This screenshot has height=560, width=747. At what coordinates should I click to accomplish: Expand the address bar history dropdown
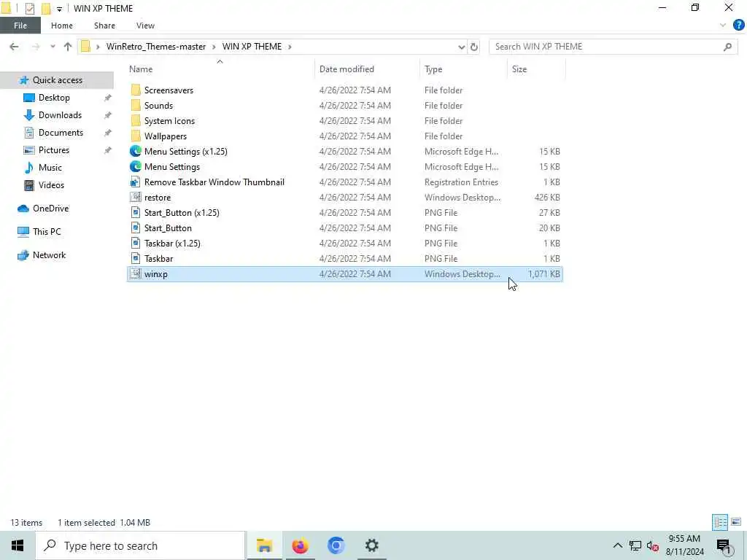click(461, 47)
